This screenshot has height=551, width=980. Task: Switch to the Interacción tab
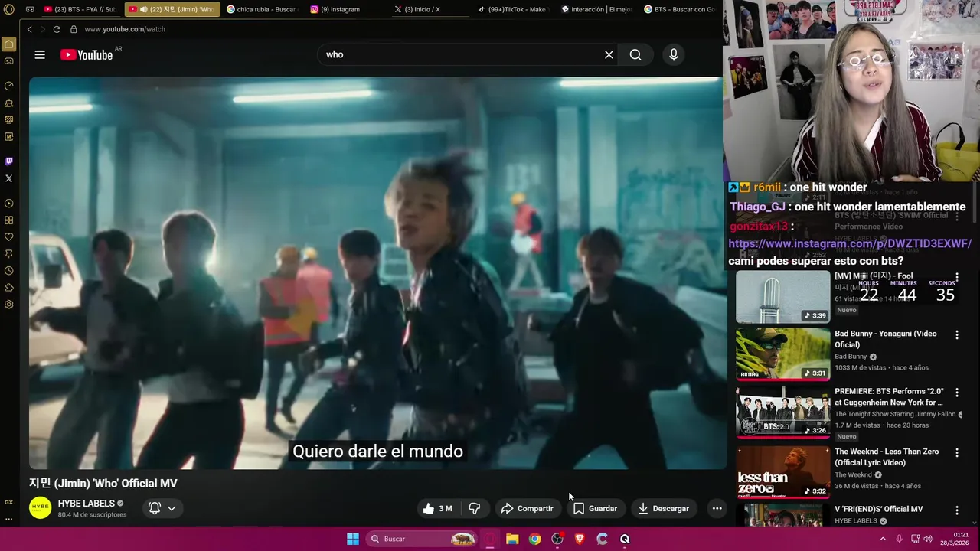click(596, 9)
